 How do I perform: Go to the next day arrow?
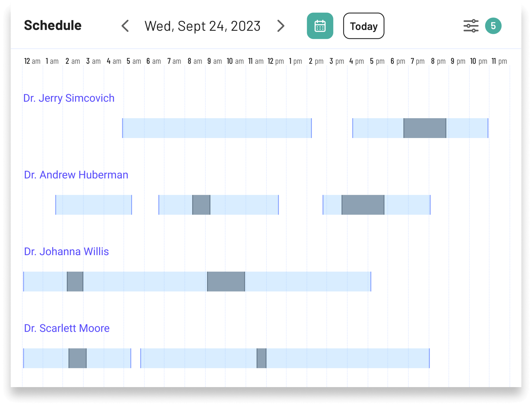tap(281, 26)
